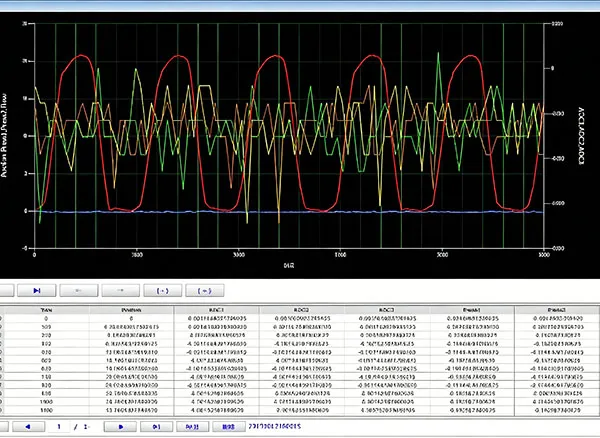Click the blue record ID text in the bottom bar
This screenshot has height=438, width=600.
(x=275, y=426)
